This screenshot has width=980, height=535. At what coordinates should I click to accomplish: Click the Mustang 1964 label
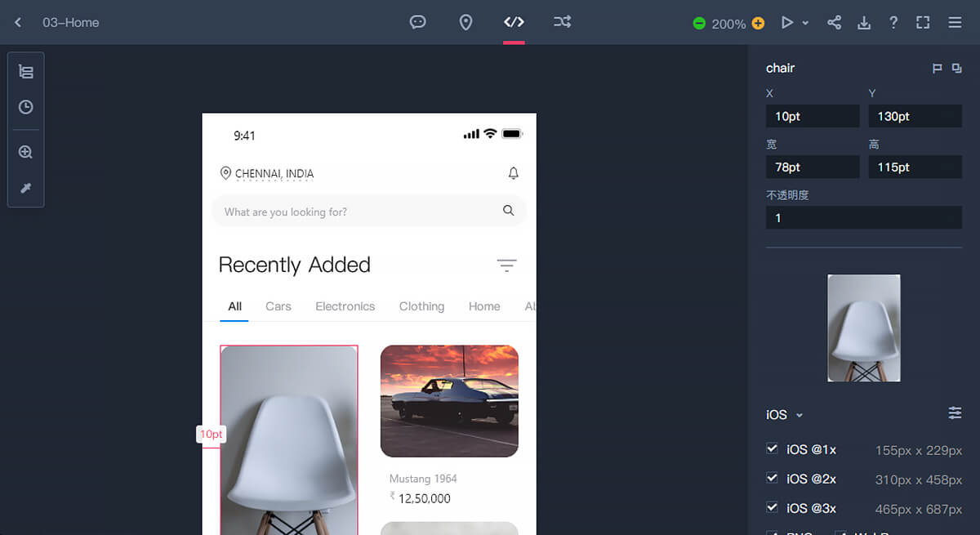423,479
